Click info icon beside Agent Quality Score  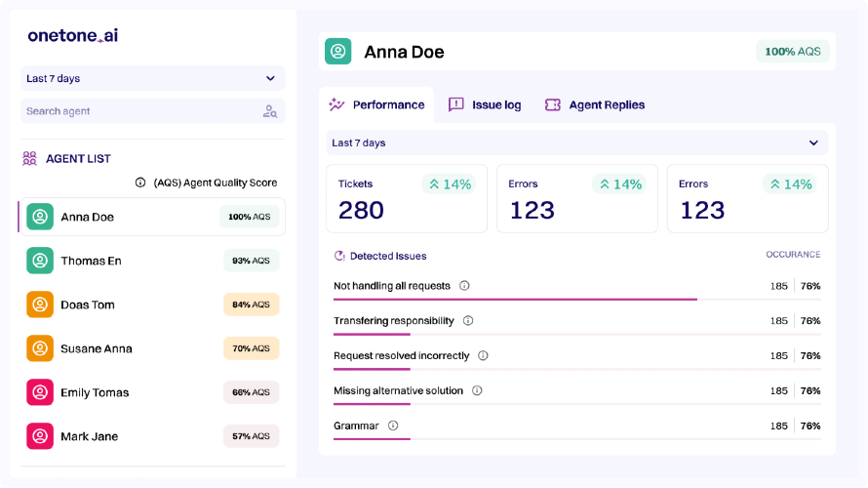click(140, 183)
